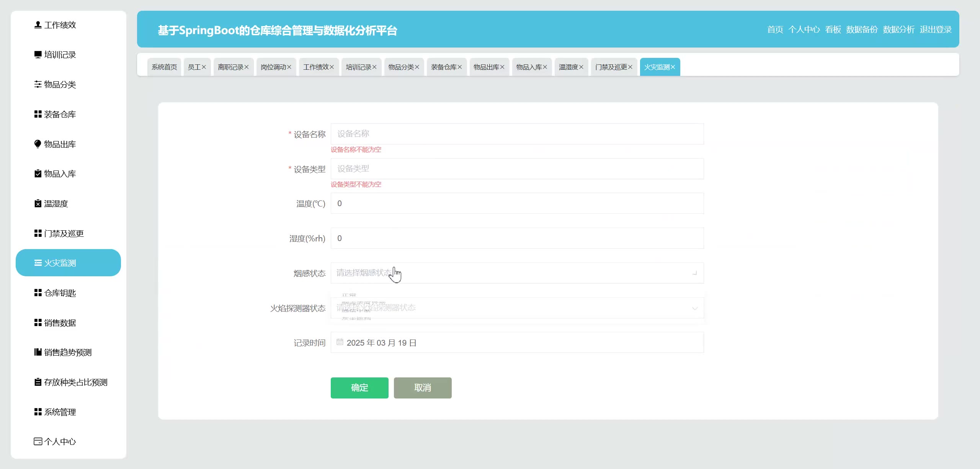Click the 个人中心 wallet icon in sidebar

[x=38, y=441]
